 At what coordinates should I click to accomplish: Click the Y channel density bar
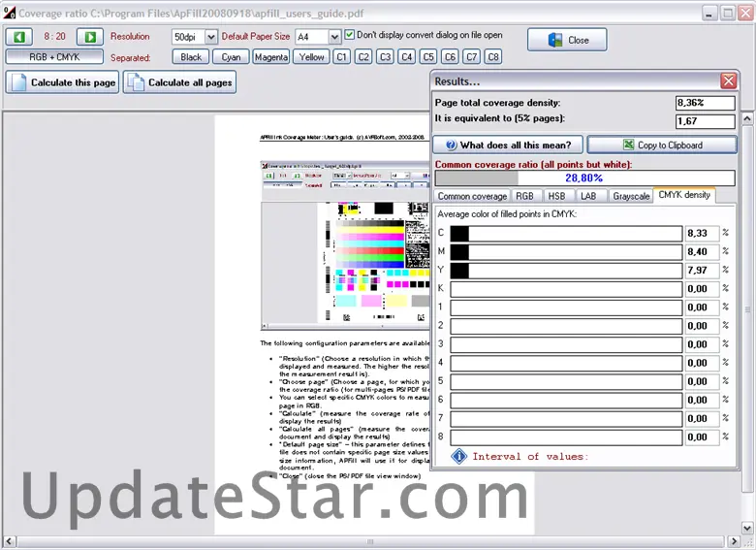tap(567, 271)
